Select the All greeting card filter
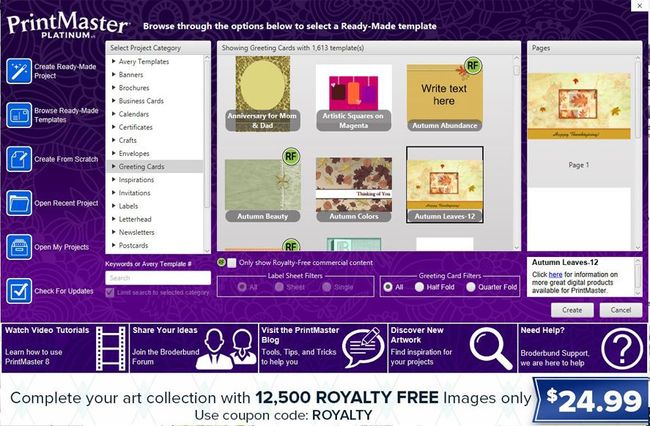Image resolution: width=650 pixels, height=426 pixels. tap(388, 287)
